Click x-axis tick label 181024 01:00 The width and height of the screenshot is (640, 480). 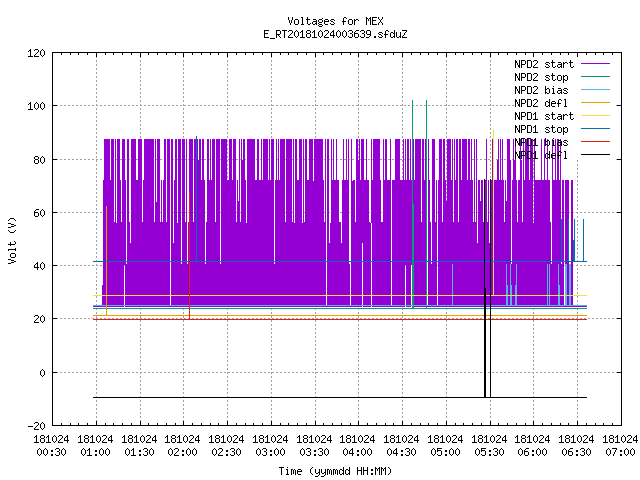[96, 446]
